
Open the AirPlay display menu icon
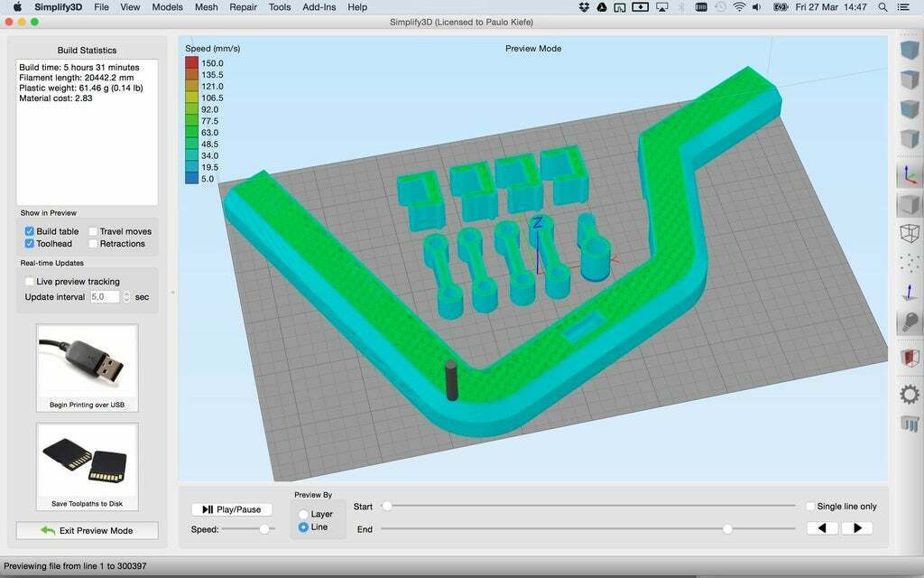pyautogui.click(x=662, y=7)
